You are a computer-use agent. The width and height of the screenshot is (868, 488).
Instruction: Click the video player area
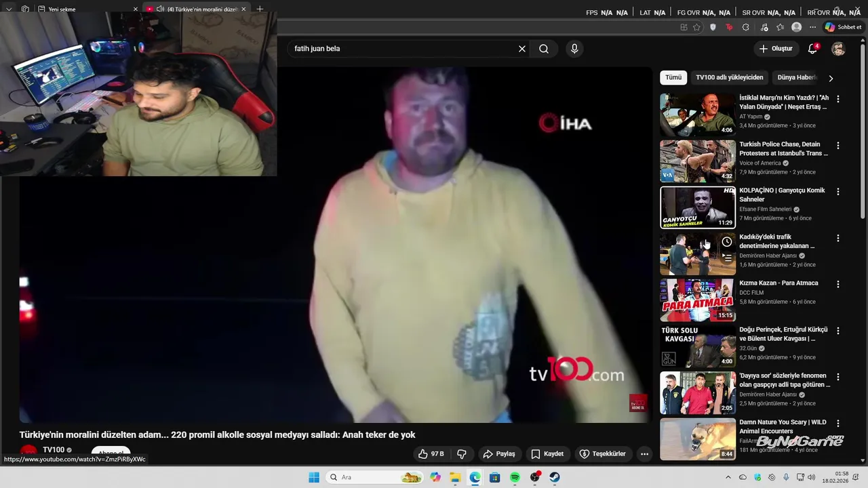[336, 245]
